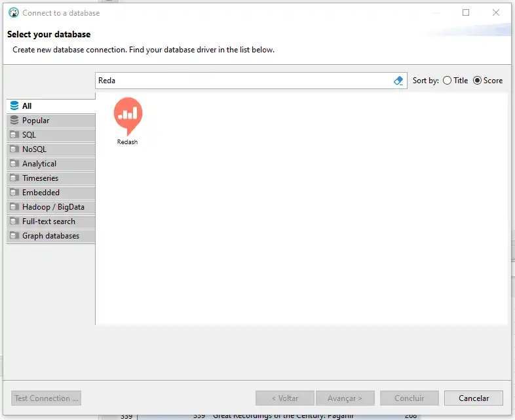The image size is (515, 420).
Task: Cancel the dialog with Cancelar
Action: tap(474, 398)
